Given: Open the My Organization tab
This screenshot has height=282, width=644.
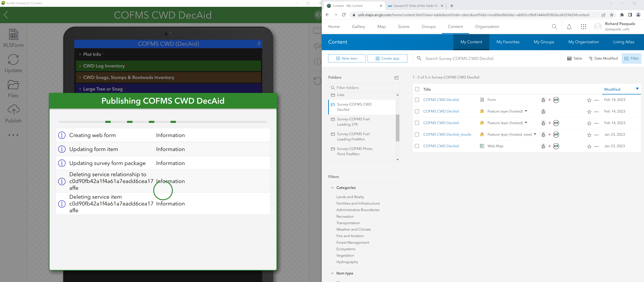Looking at the screenshot, I should point(584,42).
